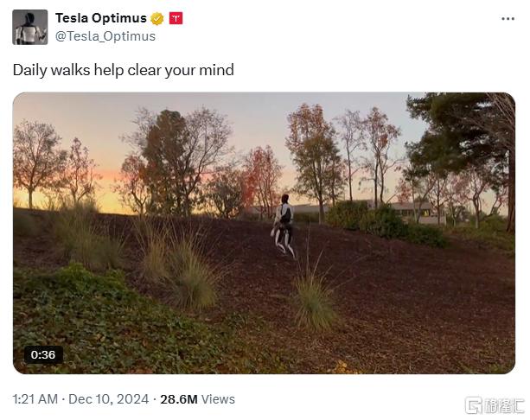This screenshot has height=420, width=530.
Task: Play the walking robot video
Action: coord(264,232)
